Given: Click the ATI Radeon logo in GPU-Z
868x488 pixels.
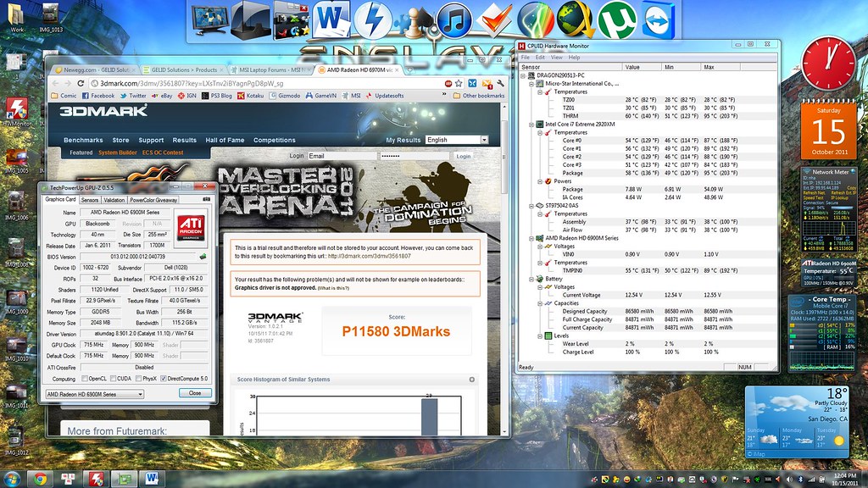Looking at the screenshot, I should [x=191, y=227].
